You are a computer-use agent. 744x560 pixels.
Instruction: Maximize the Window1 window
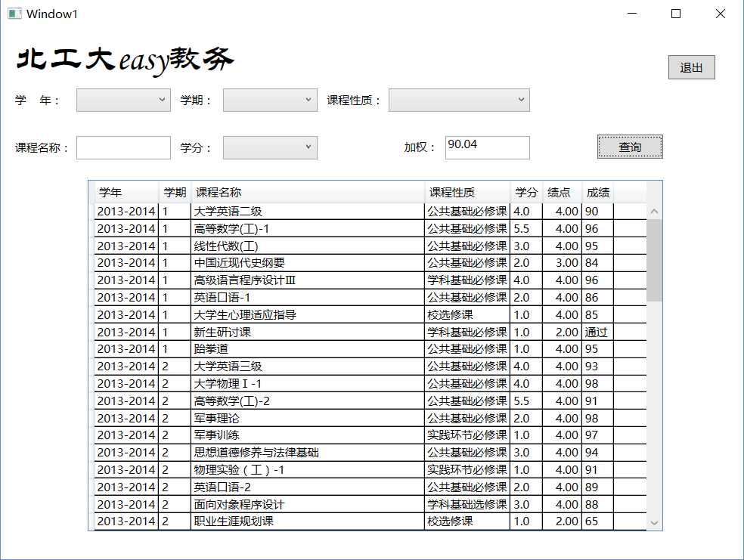pyautogui.click(x=676, y=14)
